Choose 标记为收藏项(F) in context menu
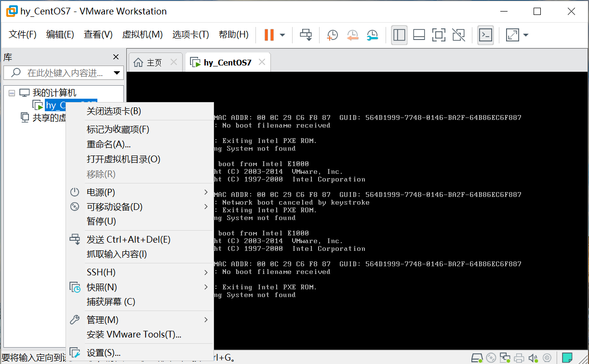This screenshot has height=364, width=589. 140,130
